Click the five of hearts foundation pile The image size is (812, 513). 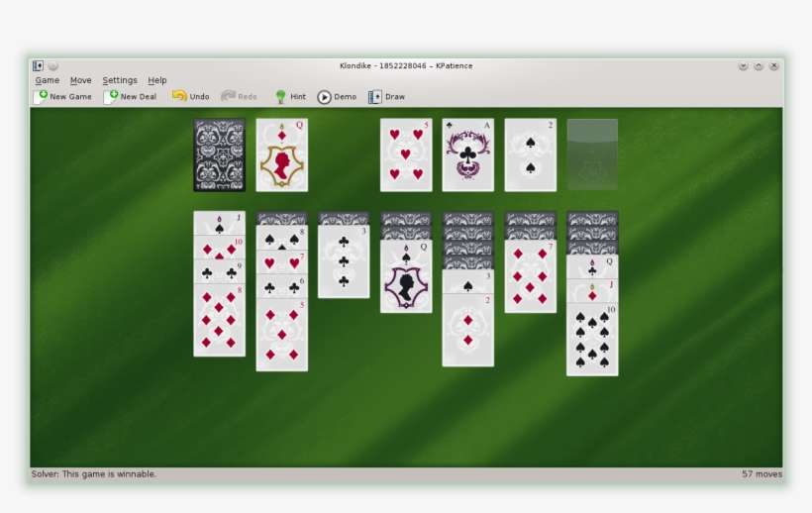(x=406, y=155)
